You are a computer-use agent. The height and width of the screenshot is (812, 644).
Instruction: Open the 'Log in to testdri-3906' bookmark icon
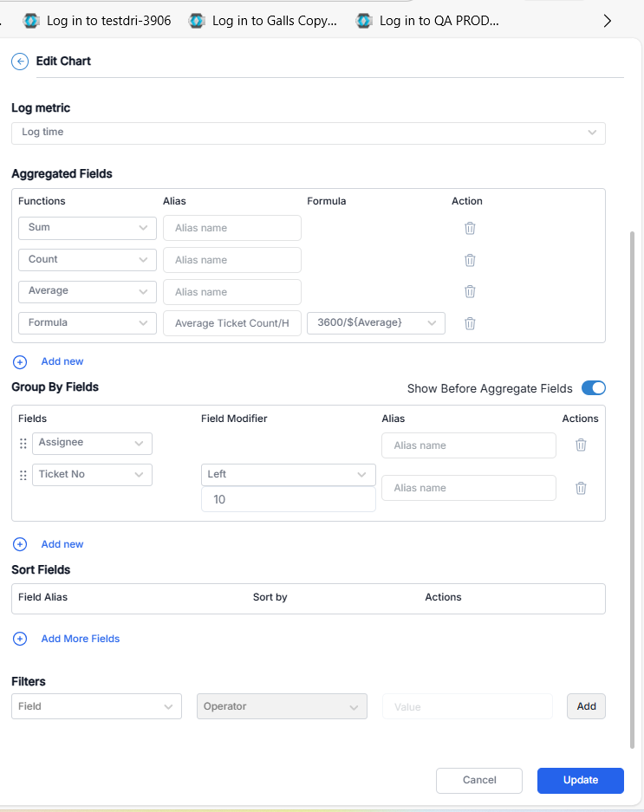tap(31, 21)
